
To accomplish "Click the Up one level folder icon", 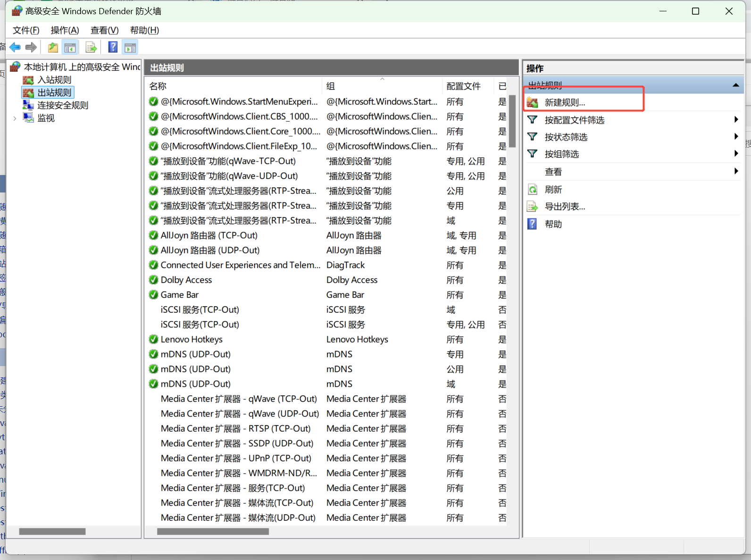I will (x=53, y=47).
